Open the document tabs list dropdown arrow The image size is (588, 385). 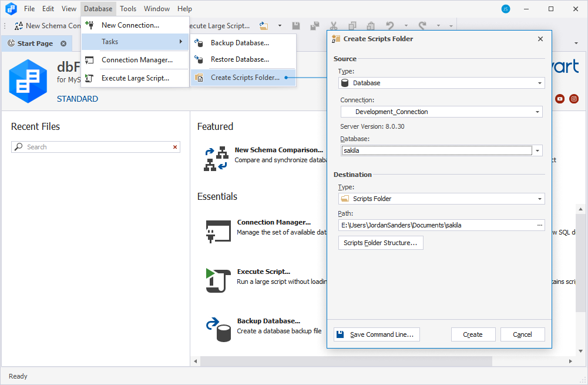[576, 43]
